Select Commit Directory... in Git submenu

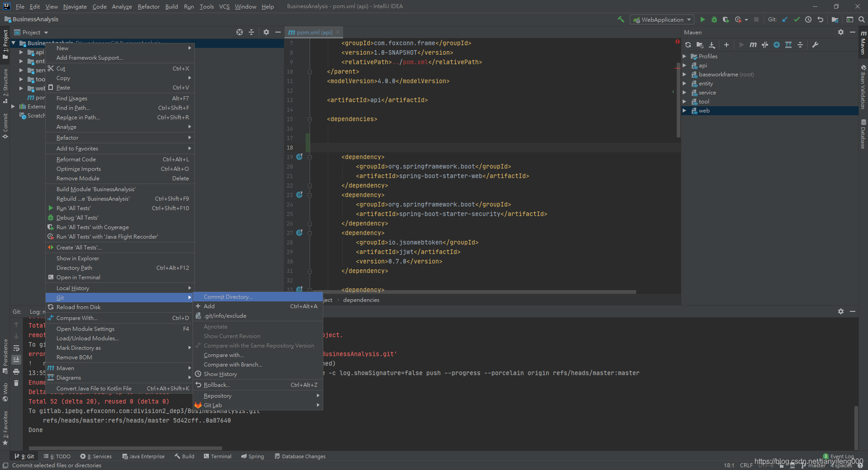coord(258,296)
